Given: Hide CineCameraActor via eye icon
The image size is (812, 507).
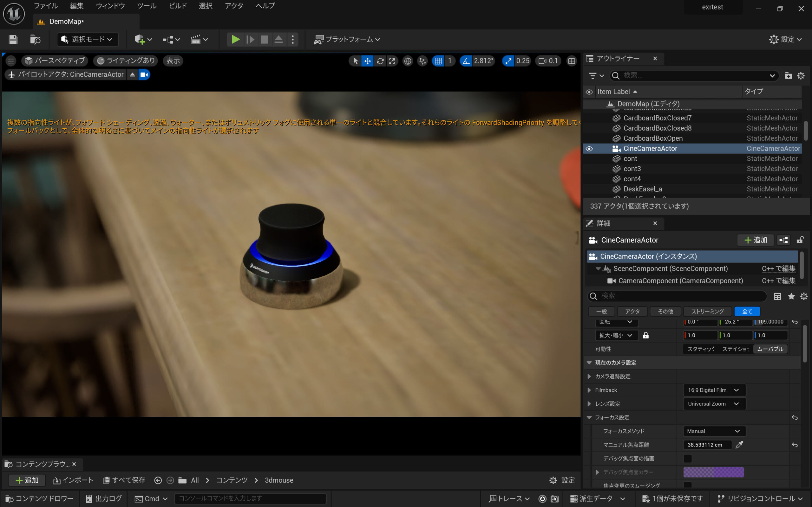Looking at the screenshot, I should click(x=589, y=149).
